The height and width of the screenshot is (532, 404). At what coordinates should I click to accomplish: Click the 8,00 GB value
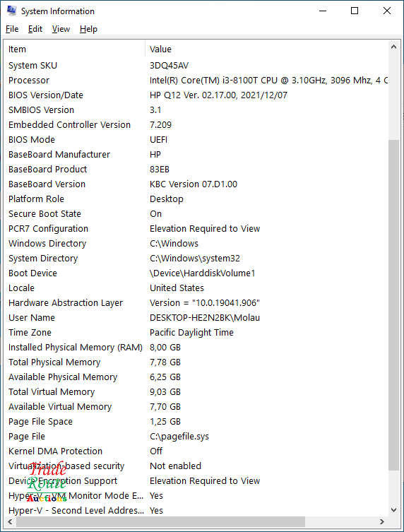click(165, 348)
